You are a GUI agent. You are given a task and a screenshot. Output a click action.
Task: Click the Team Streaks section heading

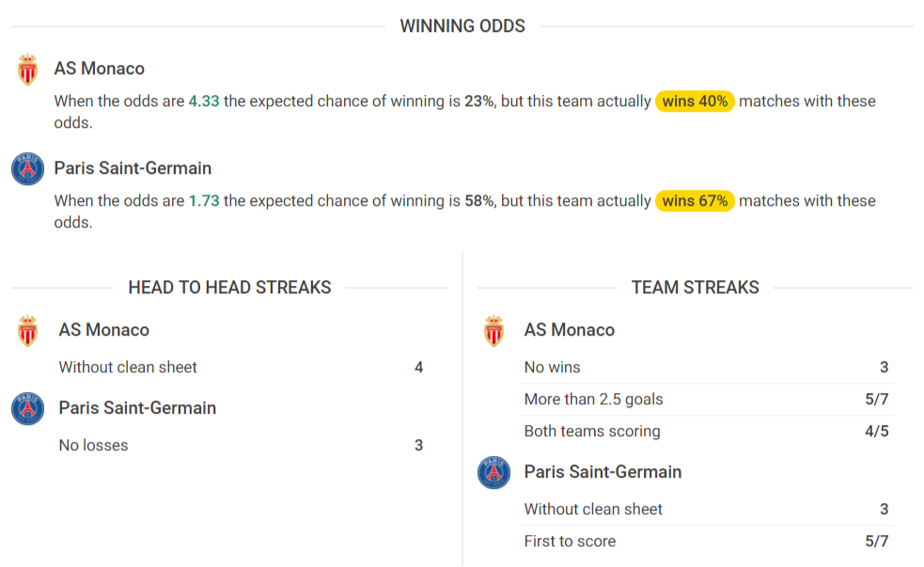pos(696,287)
